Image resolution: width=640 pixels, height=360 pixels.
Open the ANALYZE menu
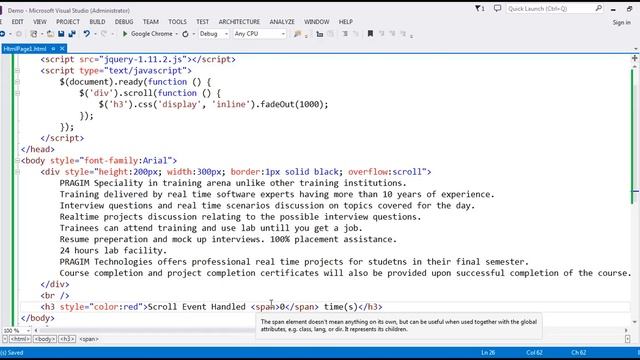pos(282,22)
